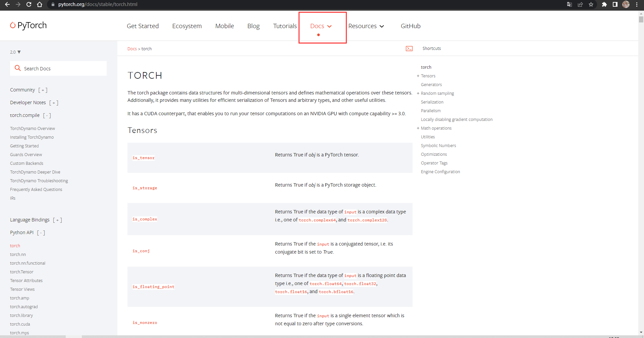Image resolution: width=644 pixels, height=338 pixels.
Task: Open the 2.0 version dropdown
Action: pos(15,52)
